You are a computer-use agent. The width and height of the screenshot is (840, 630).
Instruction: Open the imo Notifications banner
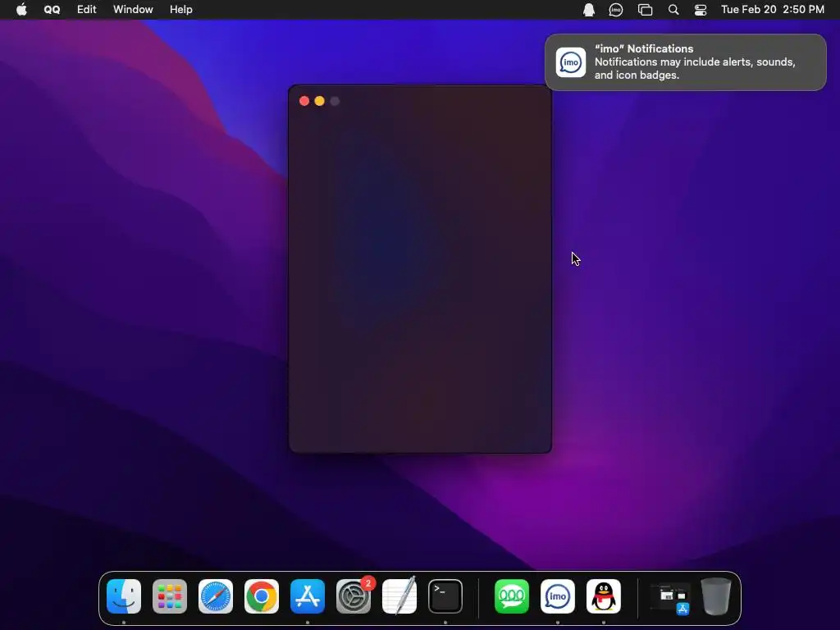tap(686, 62)
